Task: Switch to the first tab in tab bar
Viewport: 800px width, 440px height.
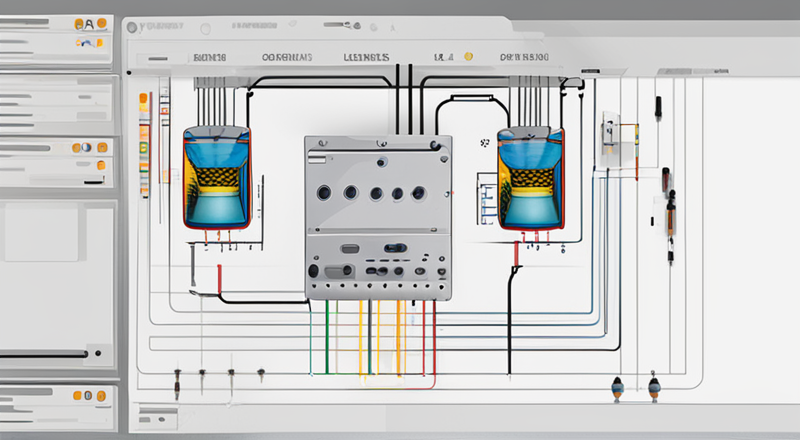Action: click(x=211, y=59)
